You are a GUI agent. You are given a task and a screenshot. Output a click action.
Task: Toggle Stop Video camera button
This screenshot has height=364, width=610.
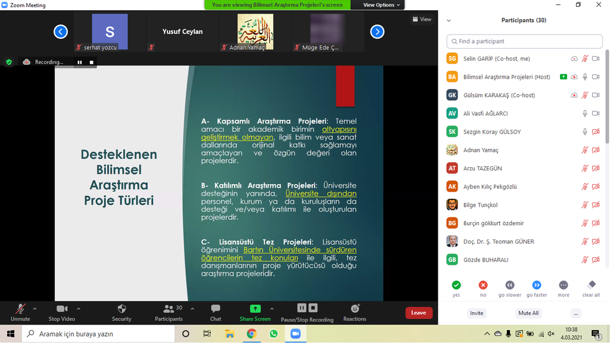click(x=62, y=309)
